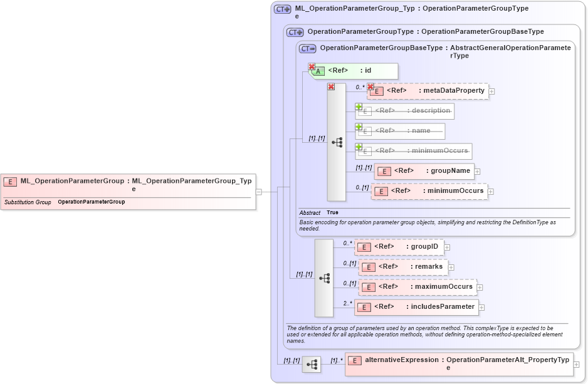
Task: Click the sequence compositor icon next to groupID group
Action: pos(325,277)
